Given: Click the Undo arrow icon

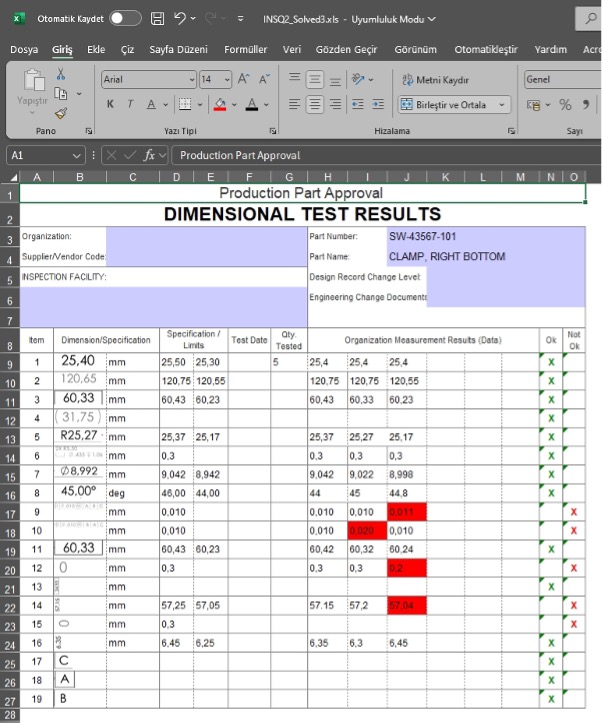Looking at the screenshot, I should (180, 18).
